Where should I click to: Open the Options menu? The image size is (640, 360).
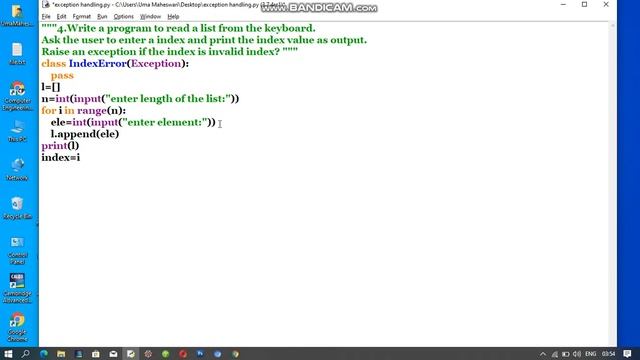click(124, 16)
